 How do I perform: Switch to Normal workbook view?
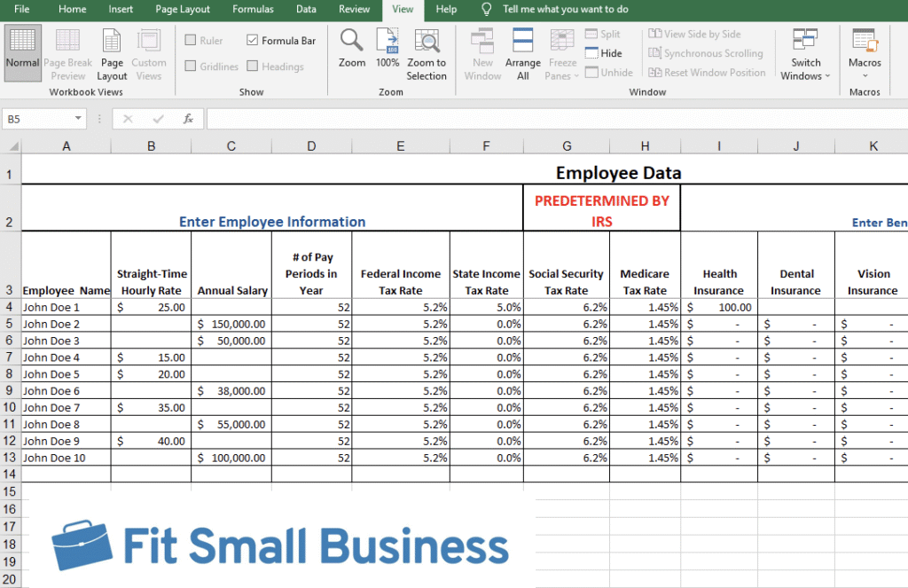click(22, 52)
